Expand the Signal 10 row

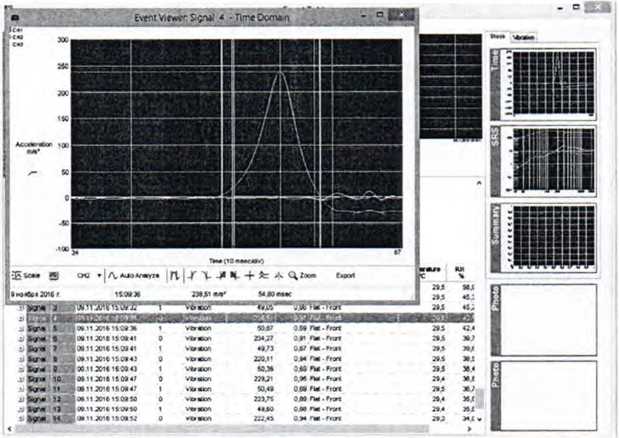click(x=21, y=379)
